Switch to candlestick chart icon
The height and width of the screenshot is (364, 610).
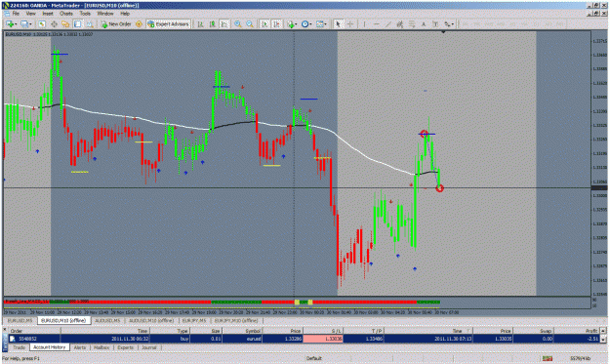[213, 24]
